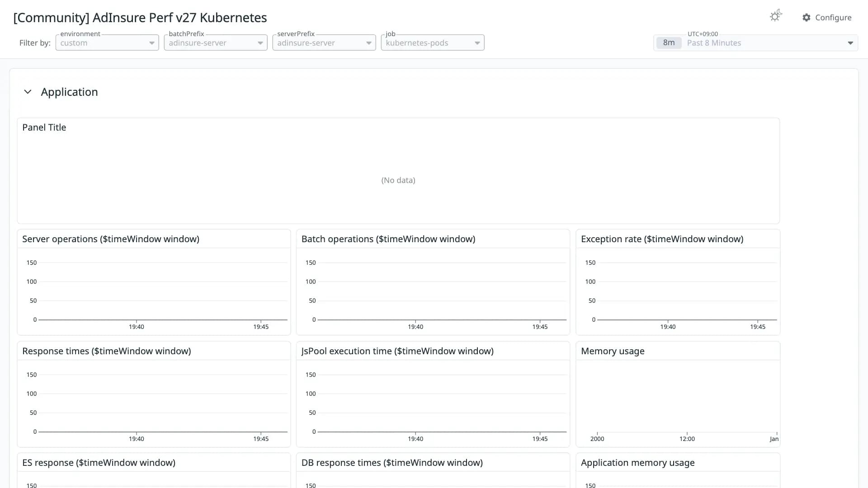The image size is (868, 488).
Task: Click the Server operations panel title
Action: tap(111, 239)
